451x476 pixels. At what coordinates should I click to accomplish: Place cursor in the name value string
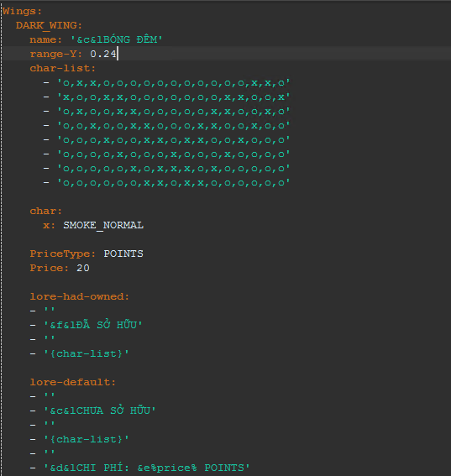117,39
